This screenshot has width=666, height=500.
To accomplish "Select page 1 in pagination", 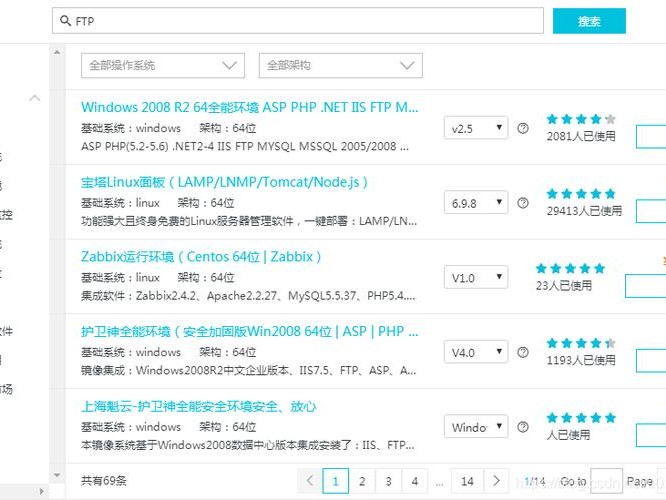I will [336, 481].
